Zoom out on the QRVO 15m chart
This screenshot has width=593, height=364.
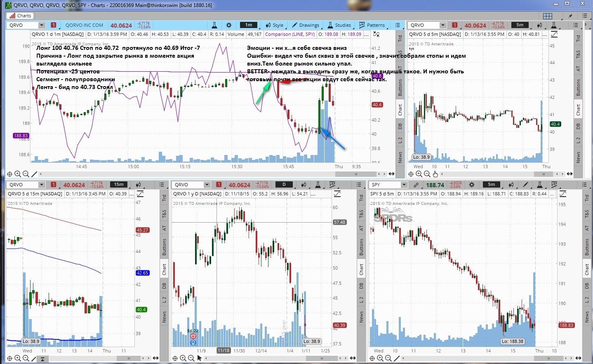(26, 358)
